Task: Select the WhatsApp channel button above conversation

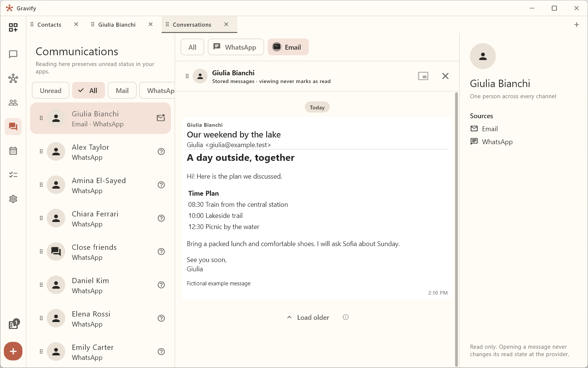Action: click(x=236, y=47)
